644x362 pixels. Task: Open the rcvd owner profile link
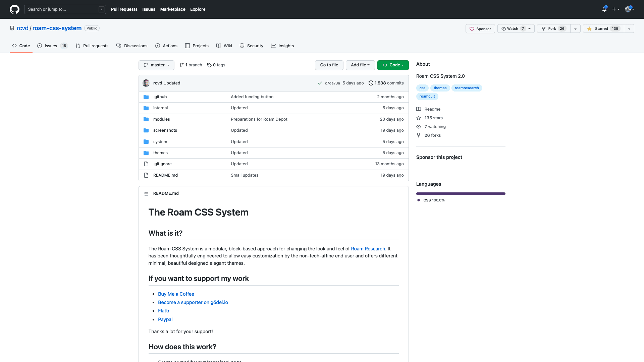point(22,28)
